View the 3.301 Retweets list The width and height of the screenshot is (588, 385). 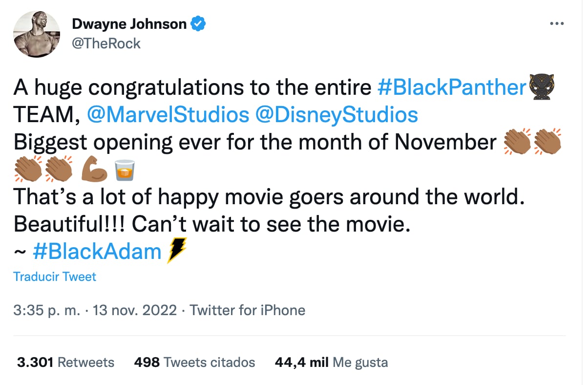pyautogui.click(x=65, y=362)
